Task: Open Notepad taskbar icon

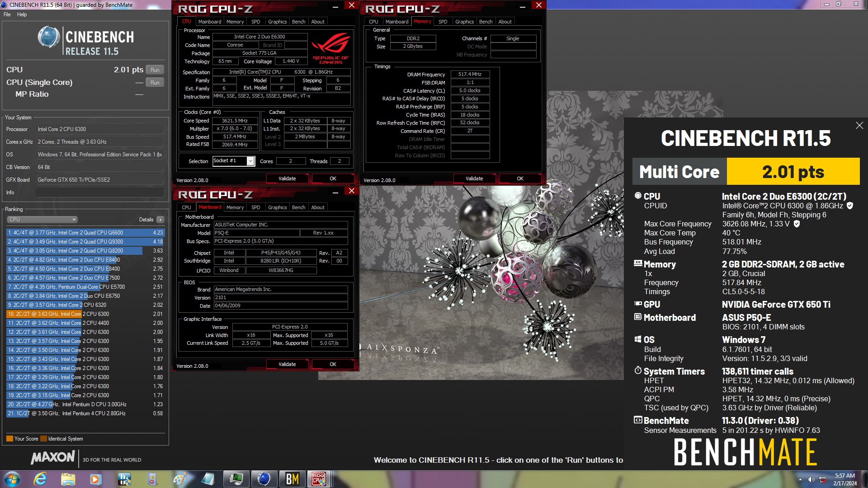Action: [208, 479]
